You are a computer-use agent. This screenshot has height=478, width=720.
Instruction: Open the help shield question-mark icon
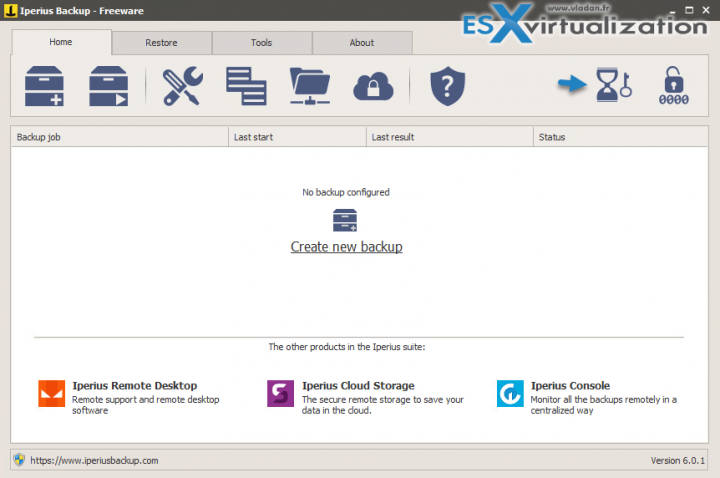448,86
